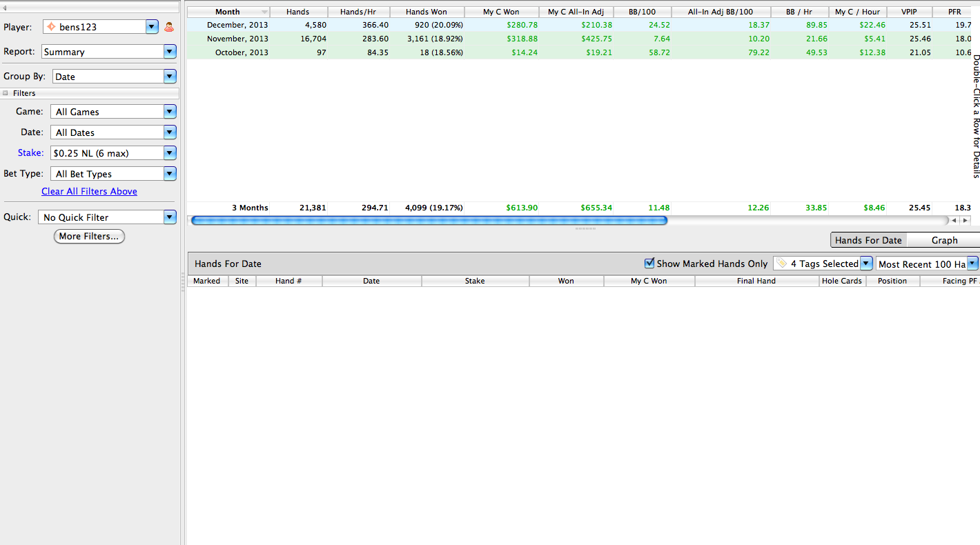Sort by the BB/100 column header
Image resolution: width=980 pixels, height=545 pixels.
(642, 12)
